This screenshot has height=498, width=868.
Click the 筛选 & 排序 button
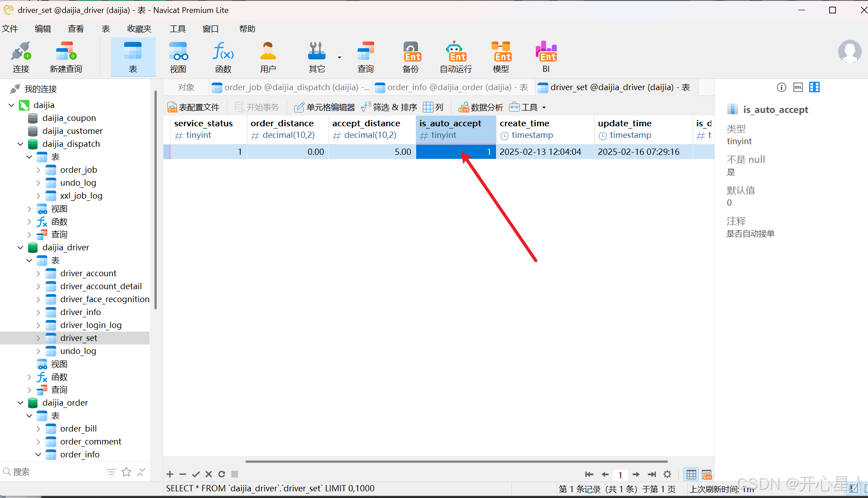coord(389,108)
